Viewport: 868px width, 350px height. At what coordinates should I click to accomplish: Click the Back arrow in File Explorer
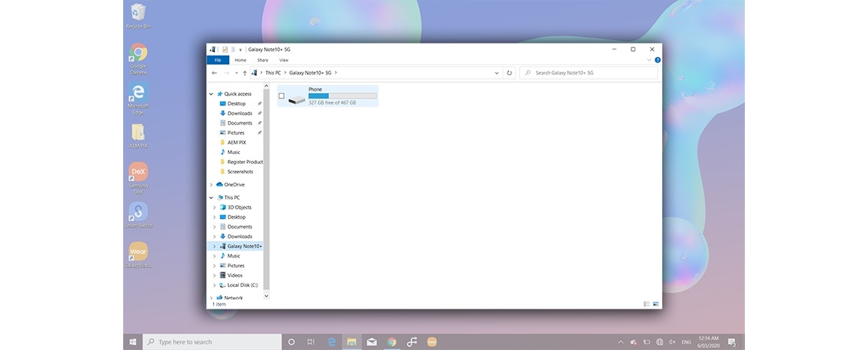(x=214, y=73)
